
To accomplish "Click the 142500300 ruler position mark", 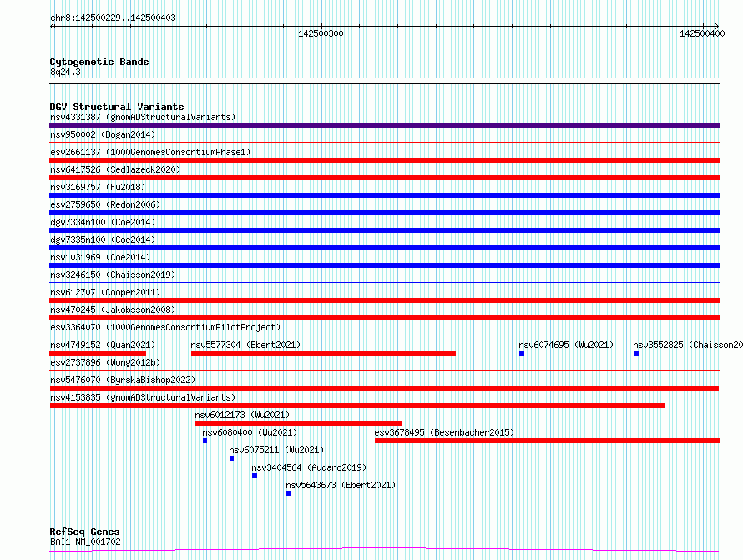I will pos(321,33).
